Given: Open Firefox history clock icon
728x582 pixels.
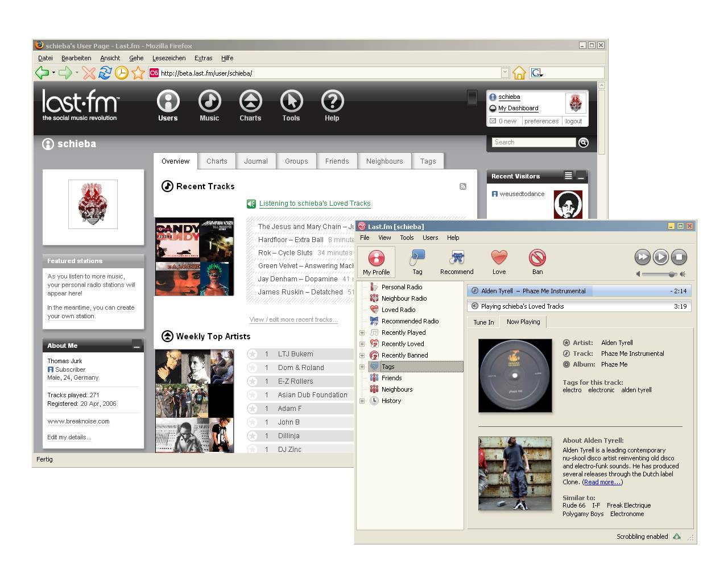Looking at the screenshot, I should (x=122, y=73).
